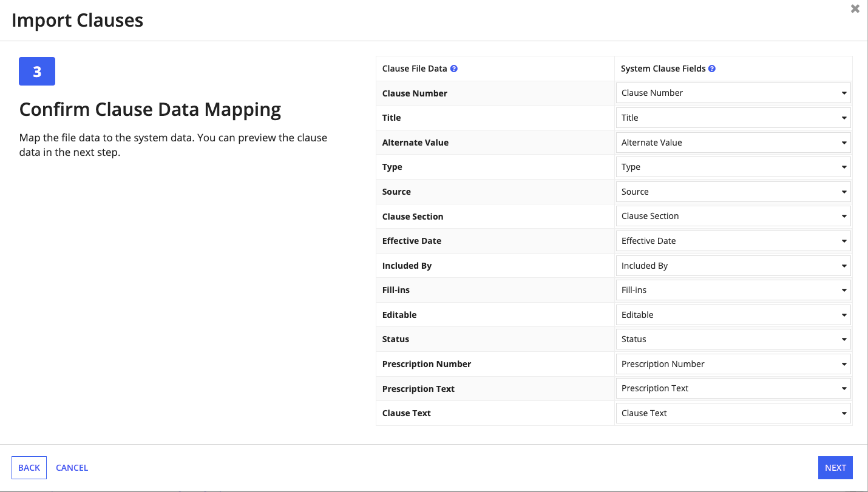The width and height of the screenshot is (868, 492).
Task: Click the NEXT button
Action: (x=835, y=468)
